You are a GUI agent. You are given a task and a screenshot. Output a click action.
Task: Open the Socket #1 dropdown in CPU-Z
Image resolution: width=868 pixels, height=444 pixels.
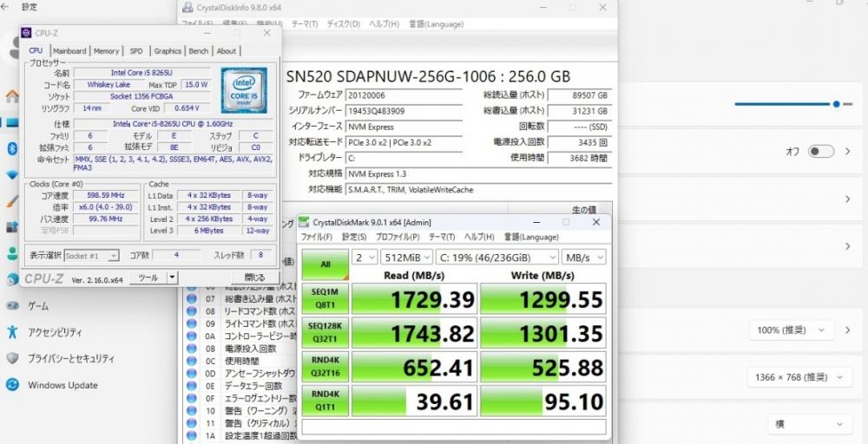[x=91, y=256]
